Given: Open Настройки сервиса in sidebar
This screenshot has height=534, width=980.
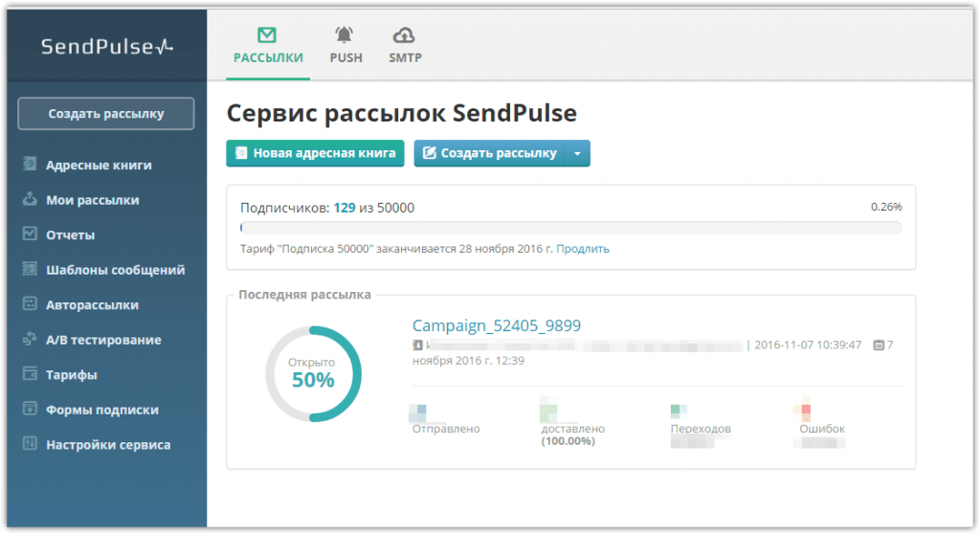Looking at the screenshot, I should click(108, 445).
